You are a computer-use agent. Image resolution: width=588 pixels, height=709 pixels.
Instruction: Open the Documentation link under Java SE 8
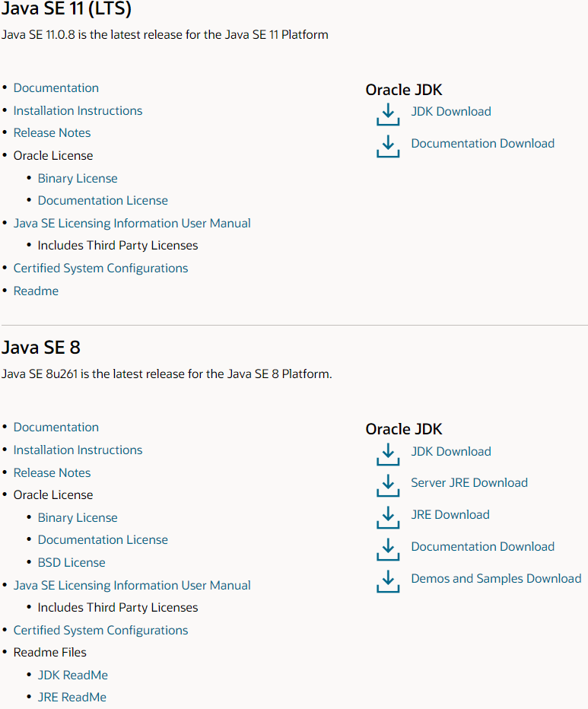(56, 427)
